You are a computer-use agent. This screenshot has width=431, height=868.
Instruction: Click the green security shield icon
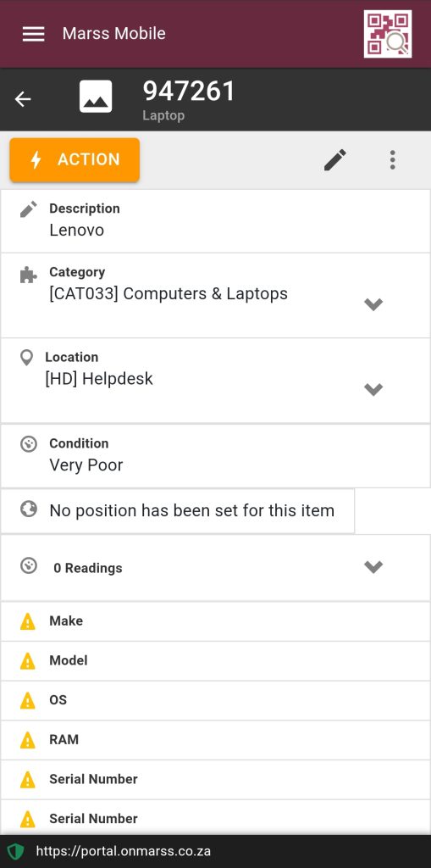pos(15,851)
